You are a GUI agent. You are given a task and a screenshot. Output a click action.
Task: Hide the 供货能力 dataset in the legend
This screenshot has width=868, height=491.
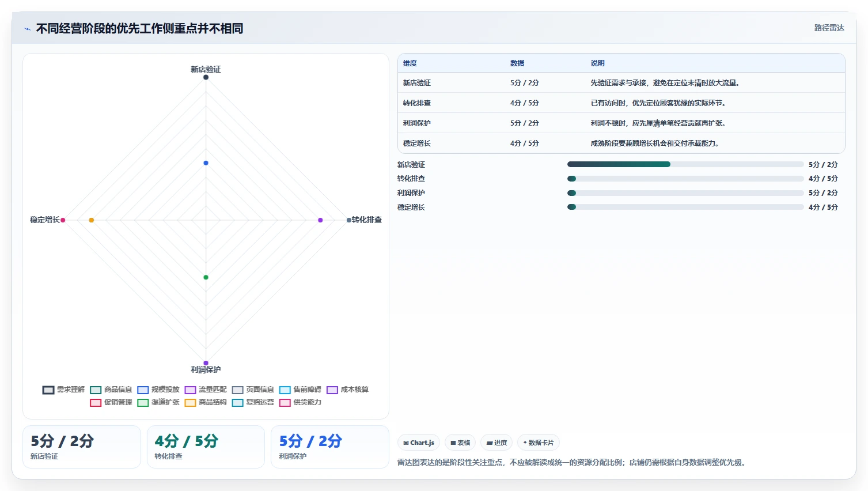click(x=300, y=402)
